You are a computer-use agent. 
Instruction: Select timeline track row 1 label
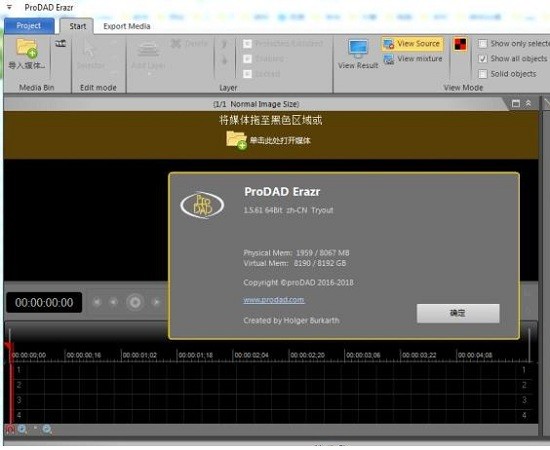pos(19,370)
